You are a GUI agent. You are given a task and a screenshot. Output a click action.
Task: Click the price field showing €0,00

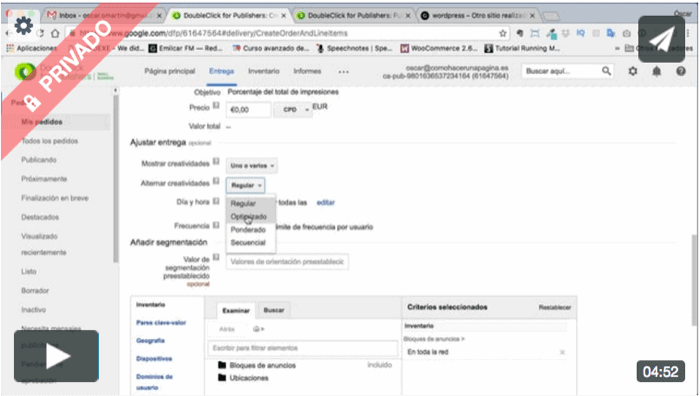pyautogui.click(x=249, y=109)
